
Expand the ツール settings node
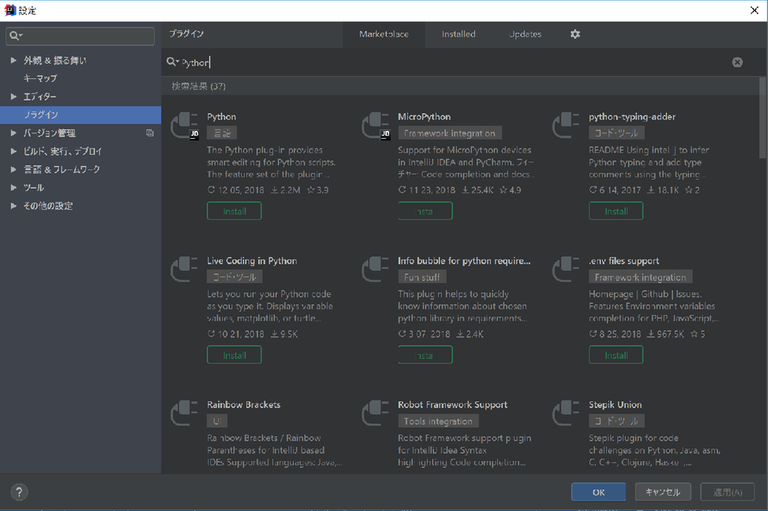point(13,188)
